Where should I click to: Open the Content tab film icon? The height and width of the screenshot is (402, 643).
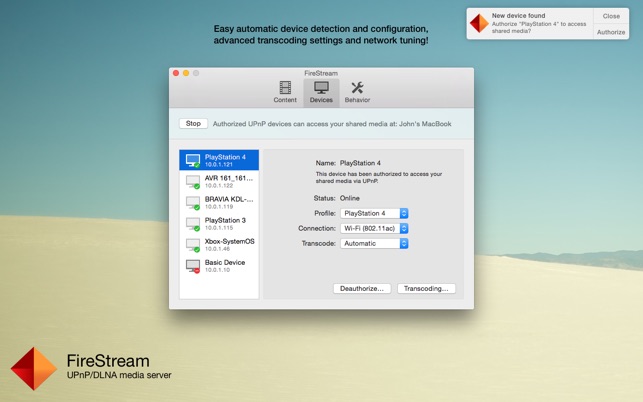(x=285, y=89)
